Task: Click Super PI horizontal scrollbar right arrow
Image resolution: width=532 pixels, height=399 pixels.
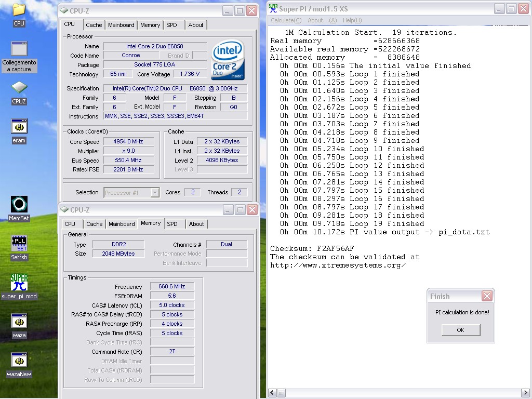Action: (x=525, y=393)
